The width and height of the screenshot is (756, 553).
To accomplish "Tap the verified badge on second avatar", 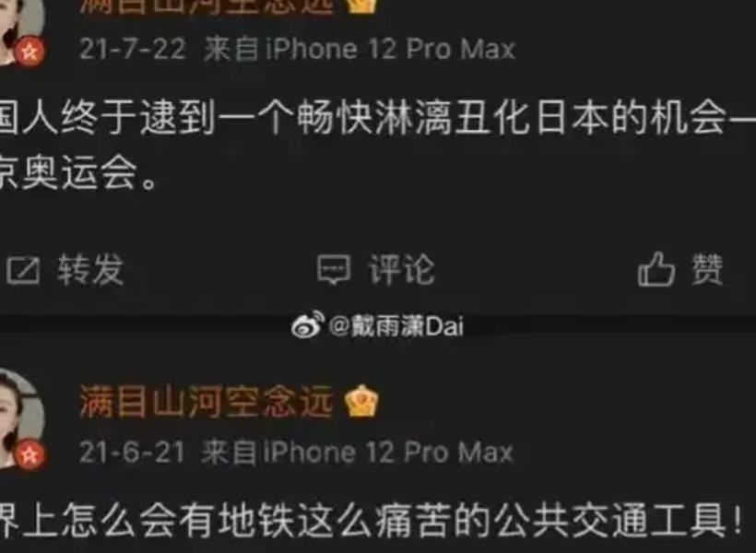I will [30, 454].
